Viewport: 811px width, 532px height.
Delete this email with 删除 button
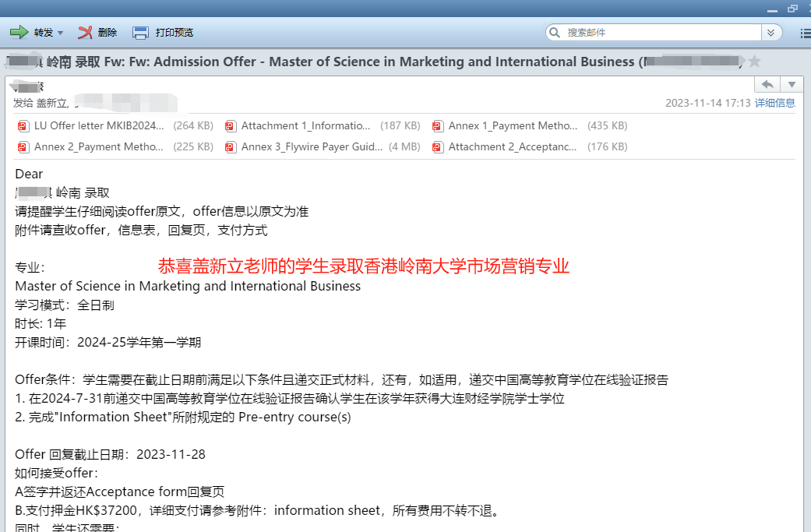click(x=97, y=33)
